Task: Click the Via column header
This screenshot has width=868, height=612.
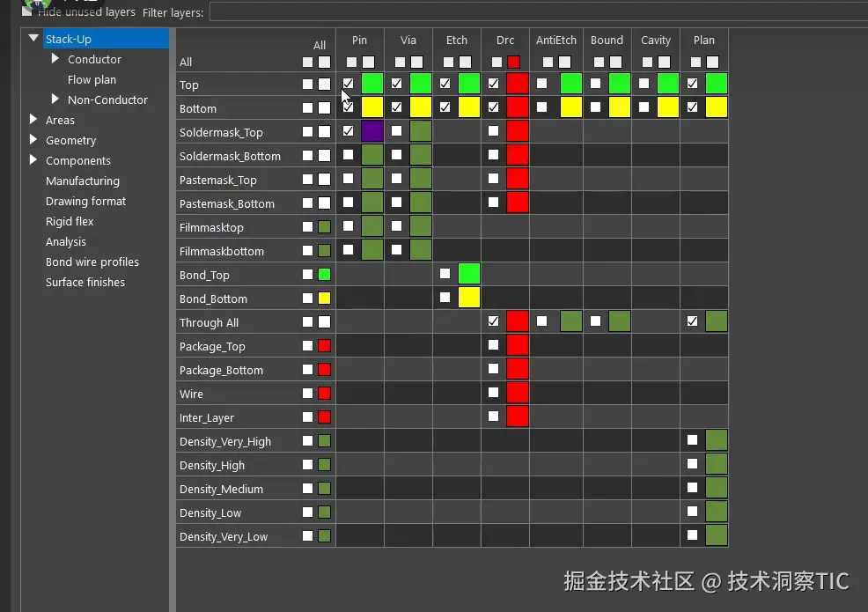Action: tap(408, 40)
